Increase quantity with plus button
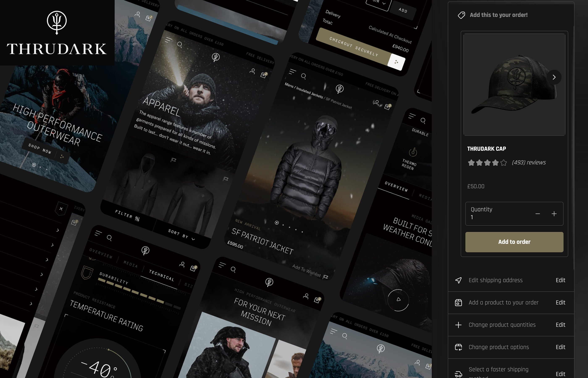The height and width of the screenshot is (378, 588). click(554, 214)
